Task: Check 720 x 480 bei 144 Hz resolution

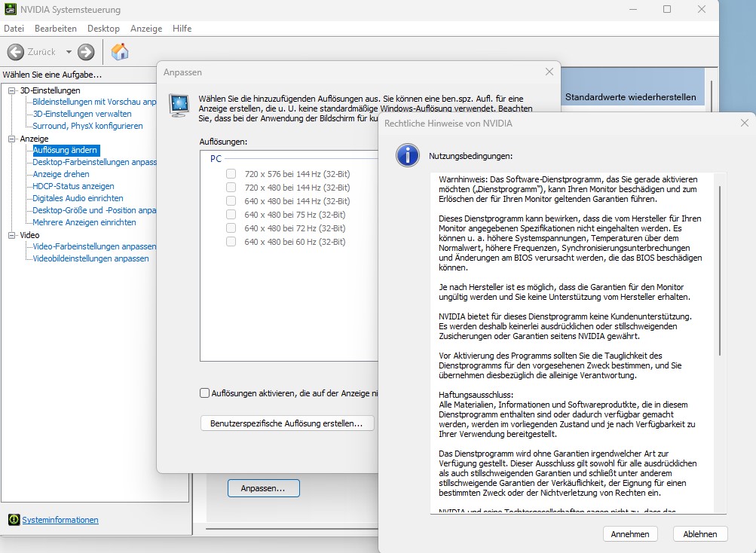Action: (231, 187)
